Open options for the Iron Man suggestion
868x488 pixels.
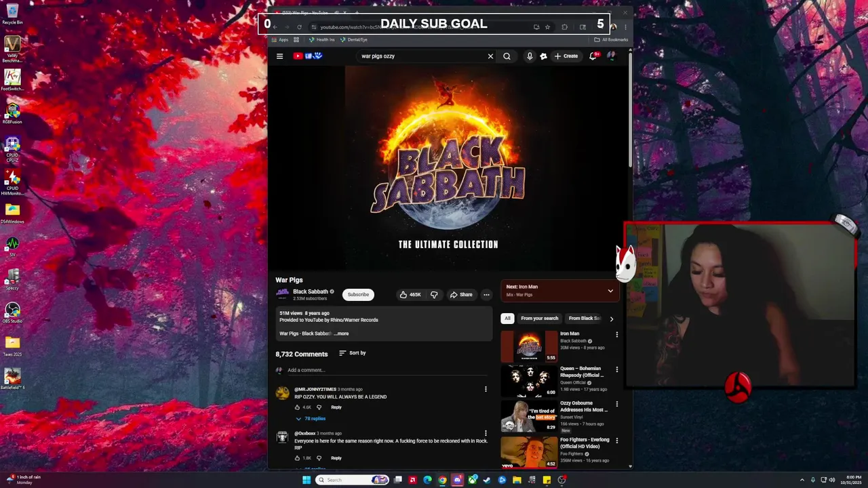pos(616,334)
